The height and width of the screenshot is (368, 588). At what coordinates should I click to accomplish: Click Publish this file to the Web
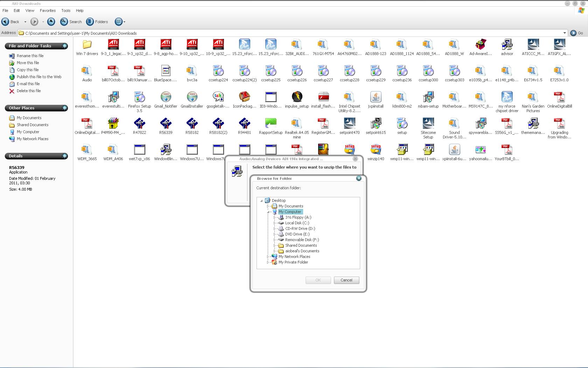point(39,77)
